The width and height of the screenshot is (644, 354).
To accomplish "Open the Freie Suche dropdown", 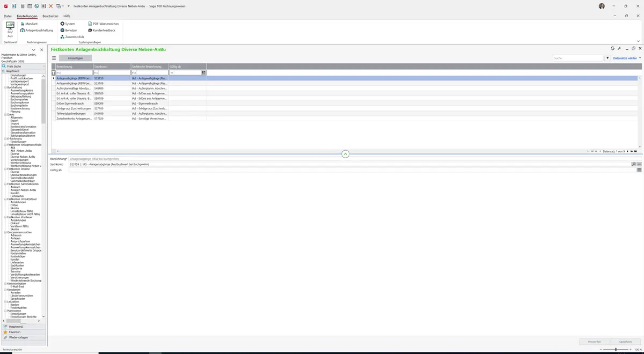I will click(23, 67).
